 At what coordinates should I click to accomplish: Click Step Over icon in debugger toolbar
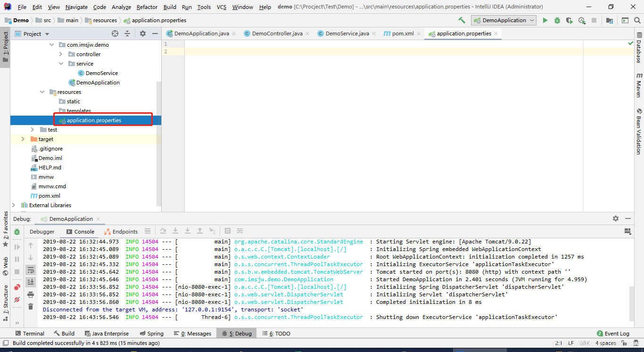click(163, 231)
